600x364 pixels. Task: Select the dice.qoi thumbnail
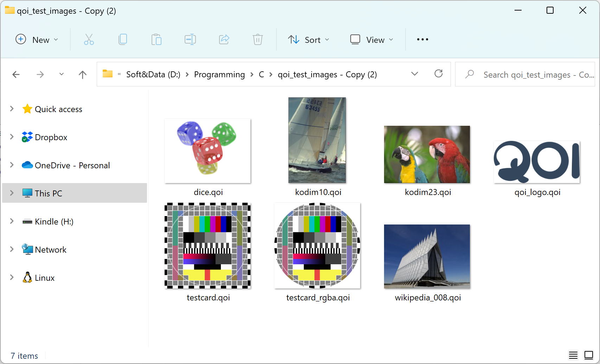208,151
